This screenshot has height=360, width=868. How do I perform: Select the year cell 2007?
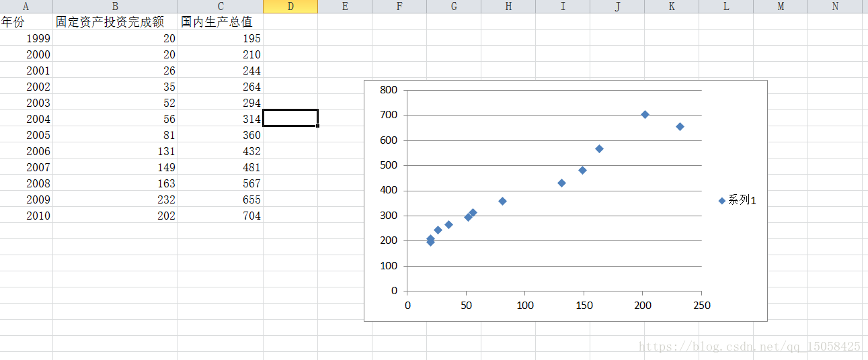click(x=26, y=167)
